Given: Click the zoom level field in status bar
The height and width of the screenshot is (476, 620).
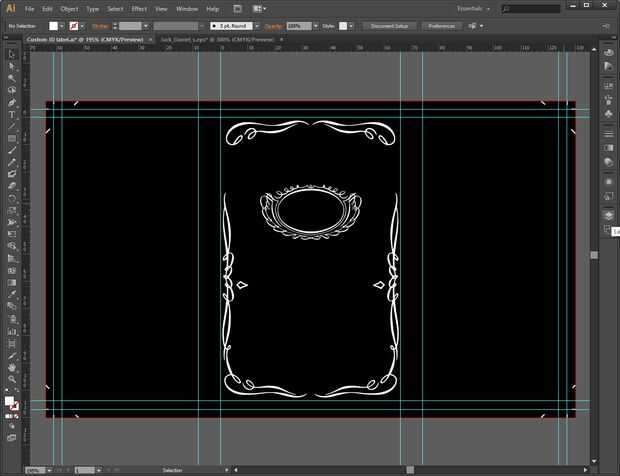Looking at the screenshot, I should 35,470.
